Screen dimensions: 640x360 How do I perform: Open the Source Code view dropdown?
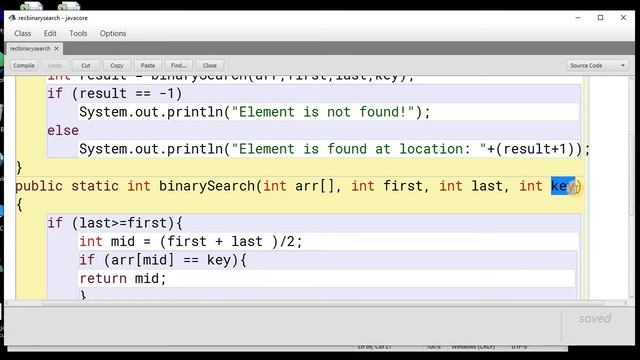[597, 65]
